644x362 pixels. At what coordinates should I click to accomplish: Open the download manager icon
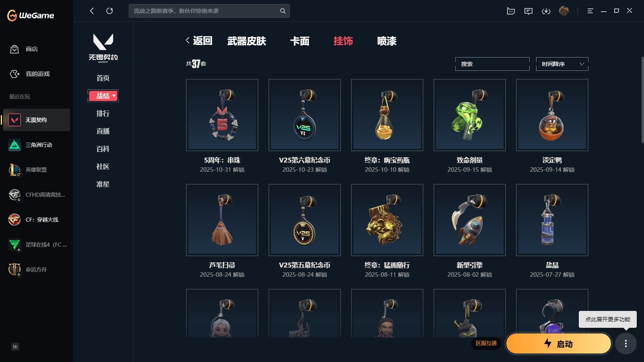(546, 11)
